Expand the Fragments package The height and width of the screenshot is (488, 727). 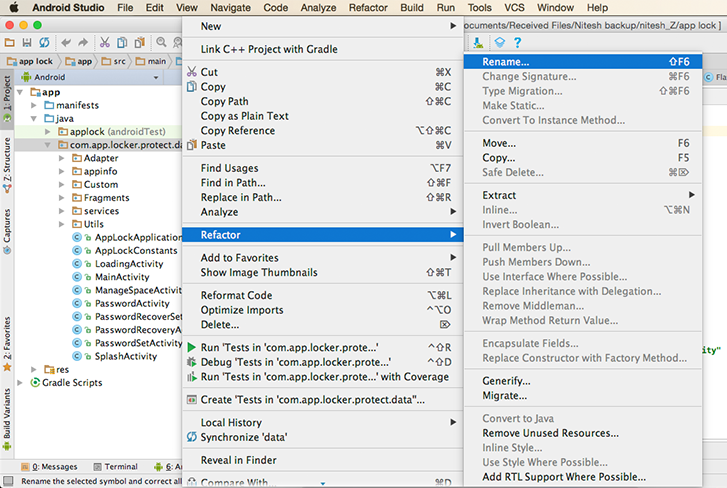(61, 198)
